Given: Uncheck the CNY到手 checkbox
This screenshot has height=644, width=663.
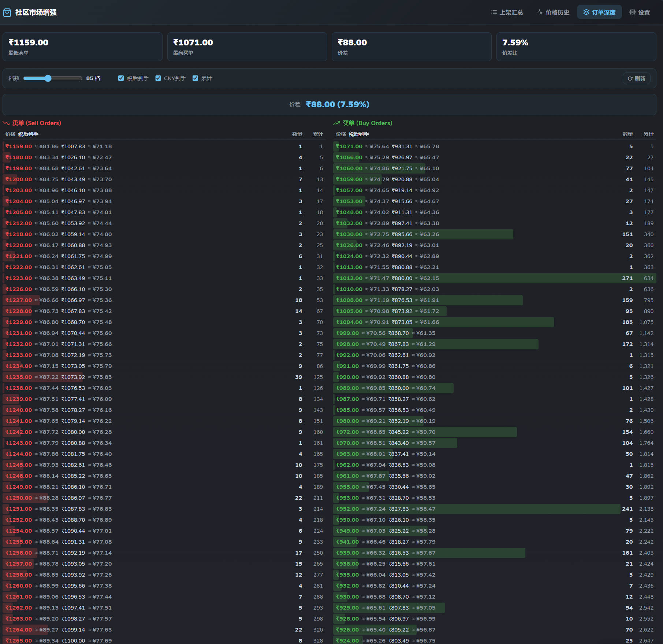Looking at the screenshot, I should click(x=158, y=78).
